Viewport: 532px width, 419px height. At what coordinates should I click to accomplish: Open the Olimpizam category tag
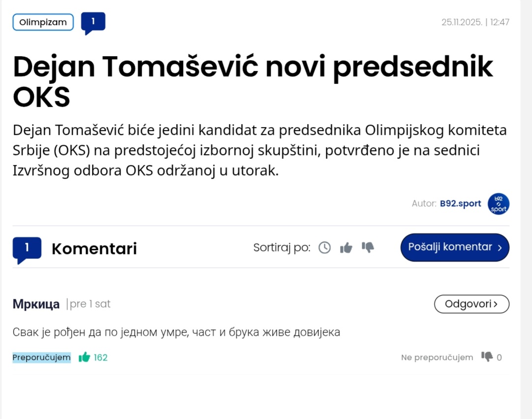pos(43,22)
